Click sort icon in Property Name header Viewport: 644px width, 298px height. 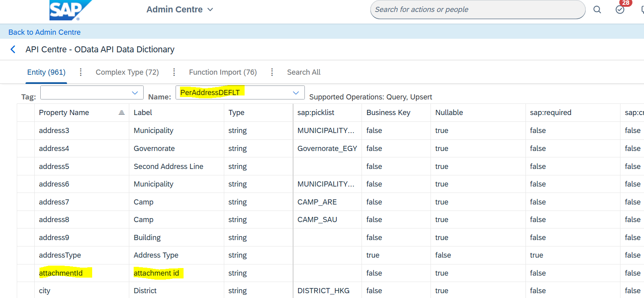(122, 113)
